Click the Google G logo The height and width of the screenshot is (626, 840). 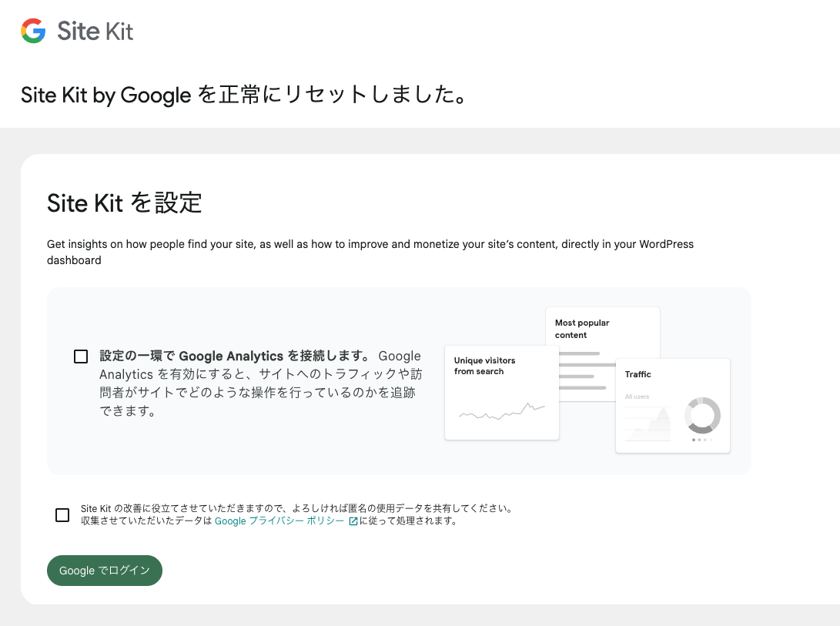click(x=33, y=31)
